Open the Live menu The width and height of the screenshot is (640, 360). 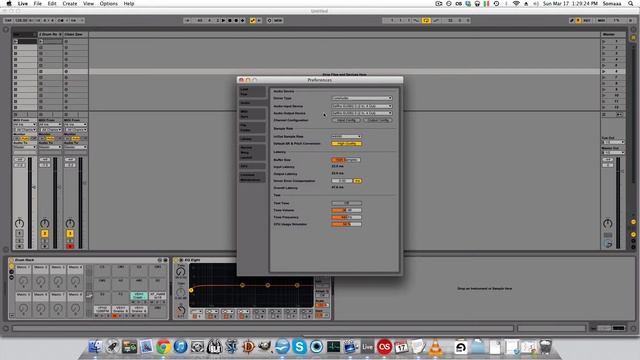[23, 4]
